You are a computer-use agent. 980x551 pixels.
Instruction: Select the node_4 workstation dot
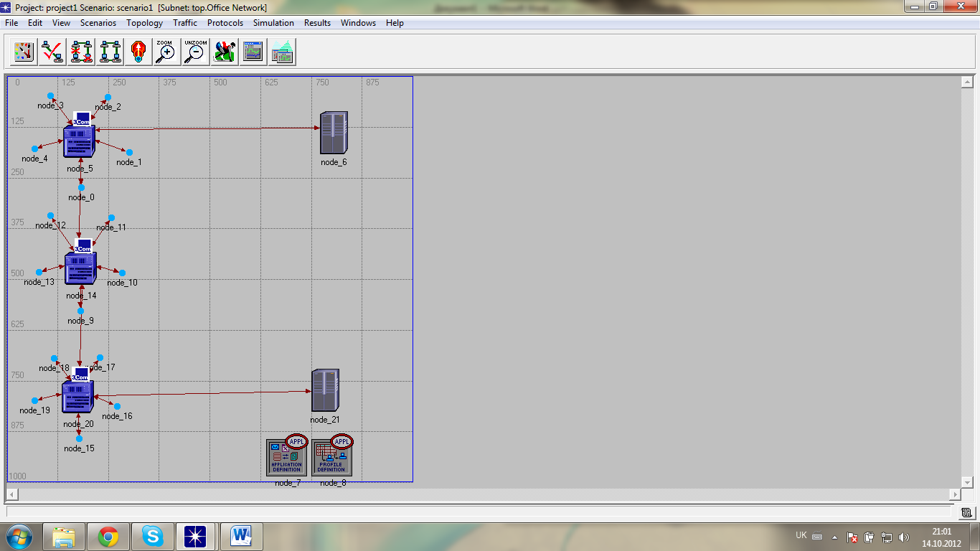(34, 149)
